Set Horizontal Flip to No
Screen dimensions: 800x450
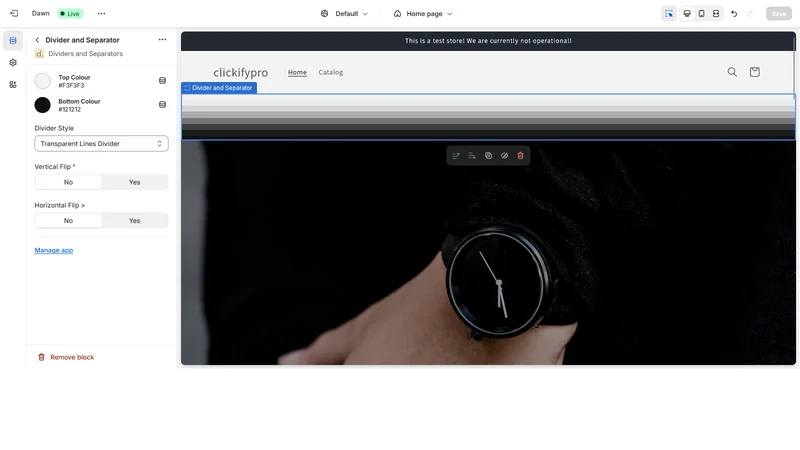tap(68, 221)
